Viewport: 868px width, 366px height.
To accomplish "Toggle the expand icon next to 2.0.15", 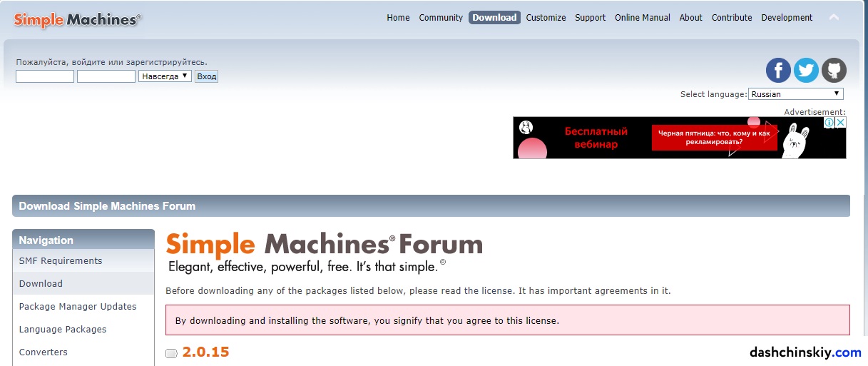I will pyautogui.click(x=171, y=353).
